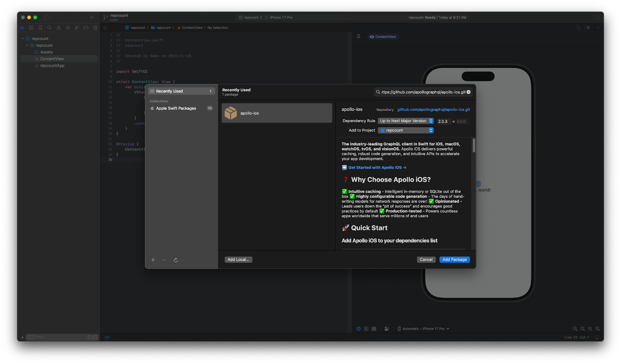The image size is (621, 364).
Task: Click ContentView in jump bar
Action: point(190,28)
